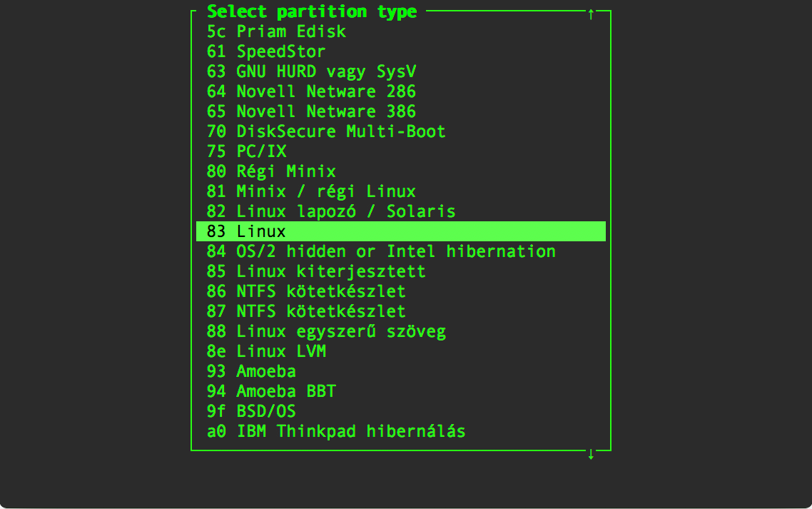This screenshot has width=812, height=509.
Task: Choose 63 GNU HURD vagy SysV
Action: coord(401,71)
